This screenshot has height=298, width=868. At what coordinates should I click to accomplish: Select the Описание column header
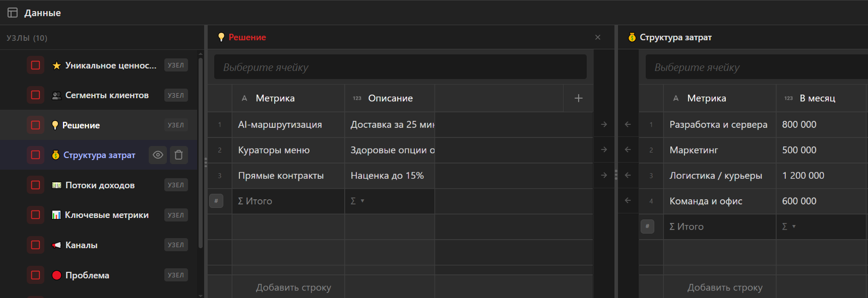click(390, 98)
